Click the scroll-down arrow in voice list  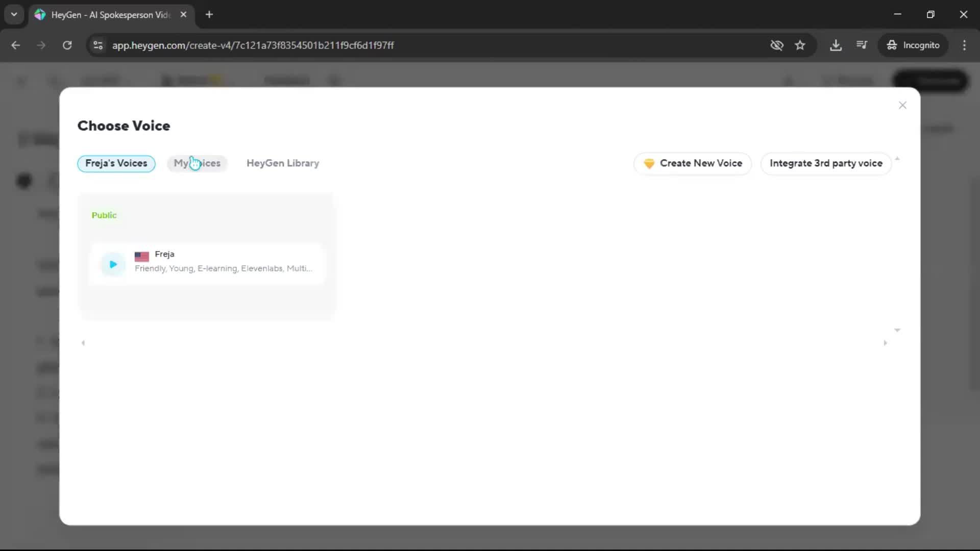pos(897,330)
